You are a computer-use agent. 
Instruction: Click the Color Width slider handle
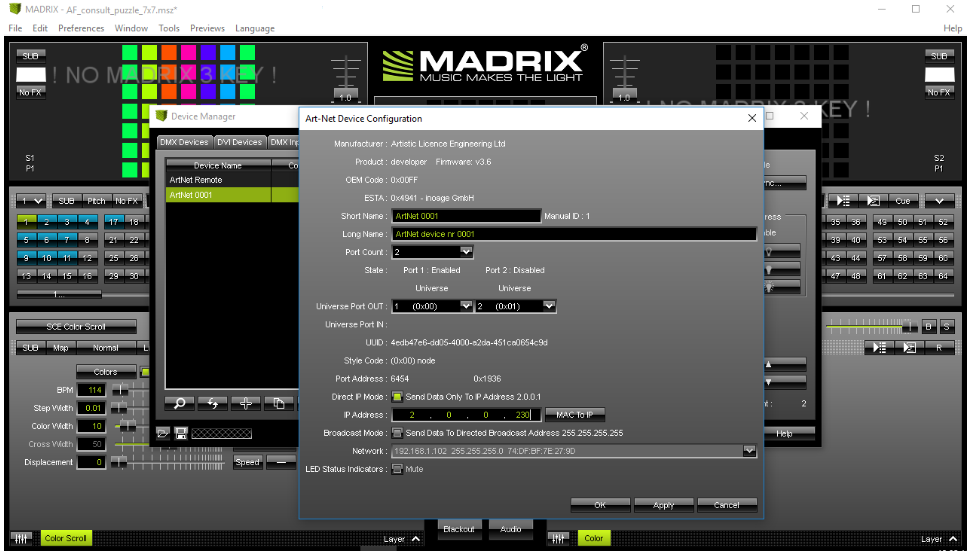(x=127, y=426)
